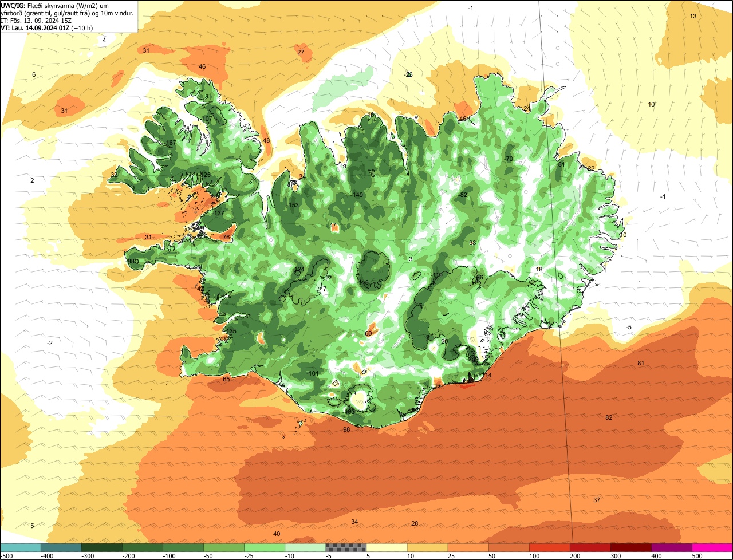Select the map value '101' in south Iceland
The image size is (733, 560).
(312, 373)
